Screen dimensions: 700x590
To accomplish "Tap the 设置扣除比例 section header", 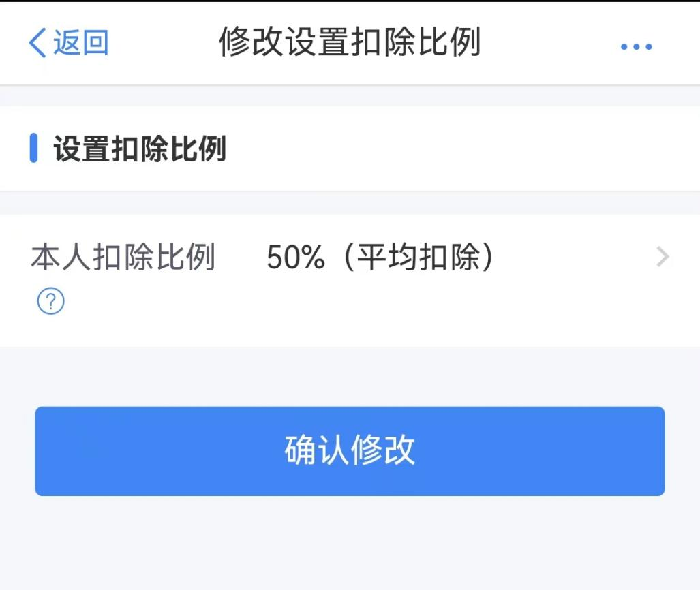I will (140, 149).
